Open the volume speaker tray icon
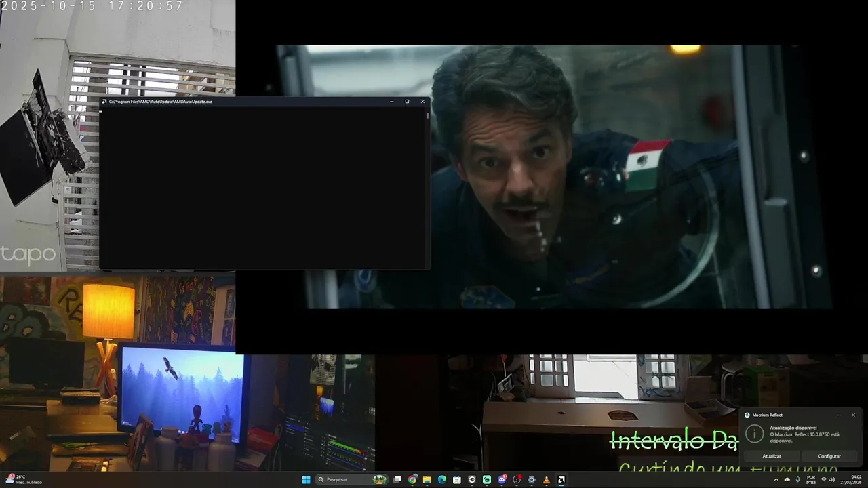The height and width of the screenshot is (488, 868). pyautogui.click(x=832, y=479)
